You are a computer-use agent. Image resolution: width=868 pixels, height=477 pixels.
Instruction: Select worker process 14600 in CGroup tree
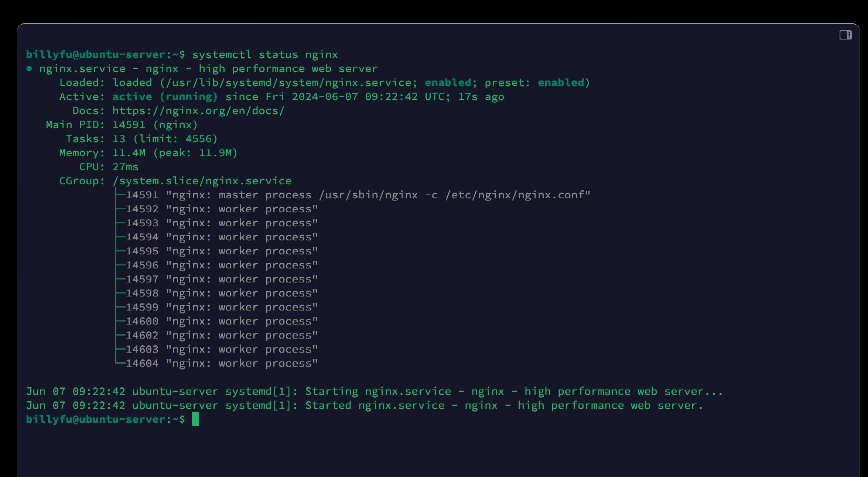pos(222,321)
